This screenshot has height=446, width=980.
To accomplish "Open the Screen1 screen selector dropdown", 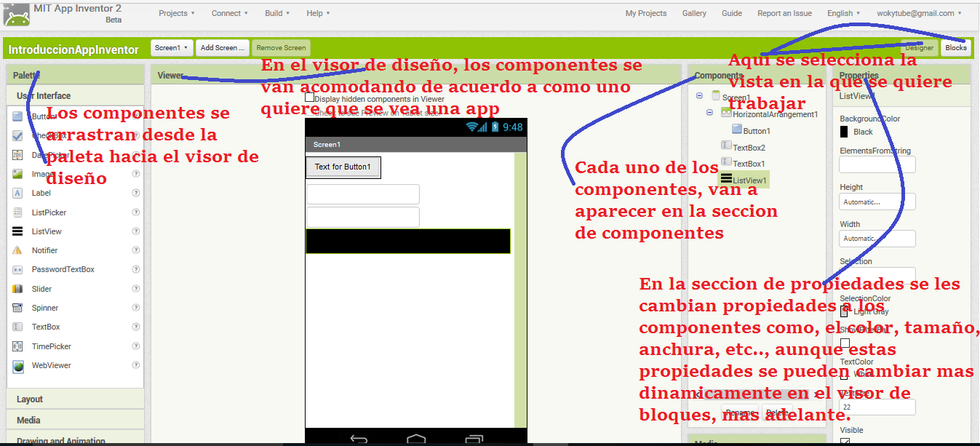I will pos(171,46).
